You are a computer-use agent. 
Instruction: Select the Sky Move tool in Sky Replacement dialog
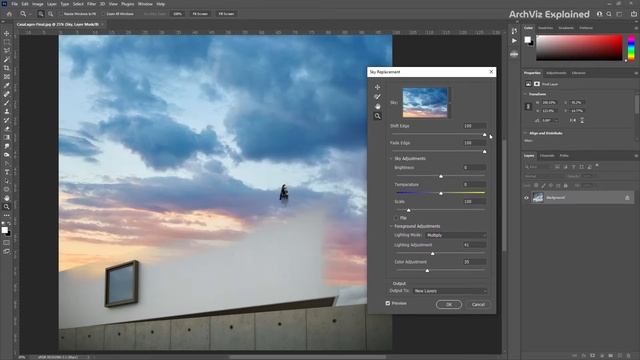tap(377, 87)
